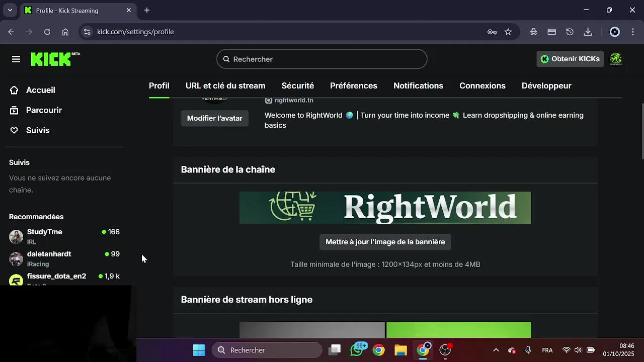Open the Notifications tab

click(418, 85)
